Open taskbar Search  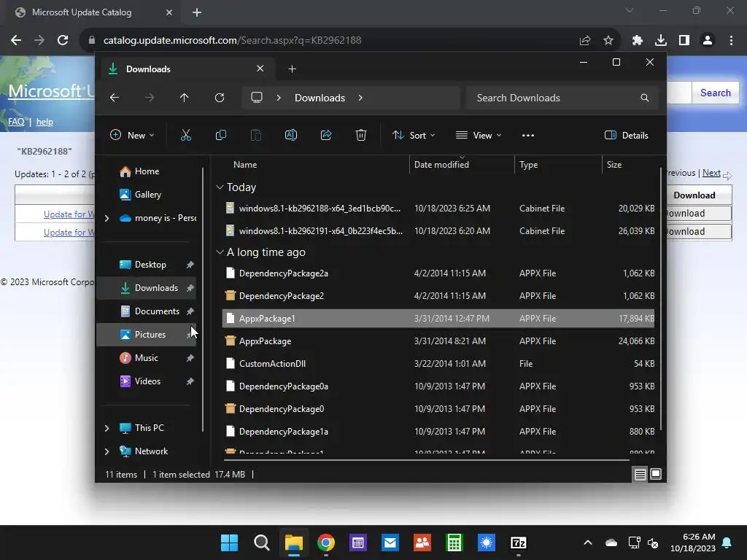[x=262, y=542]
